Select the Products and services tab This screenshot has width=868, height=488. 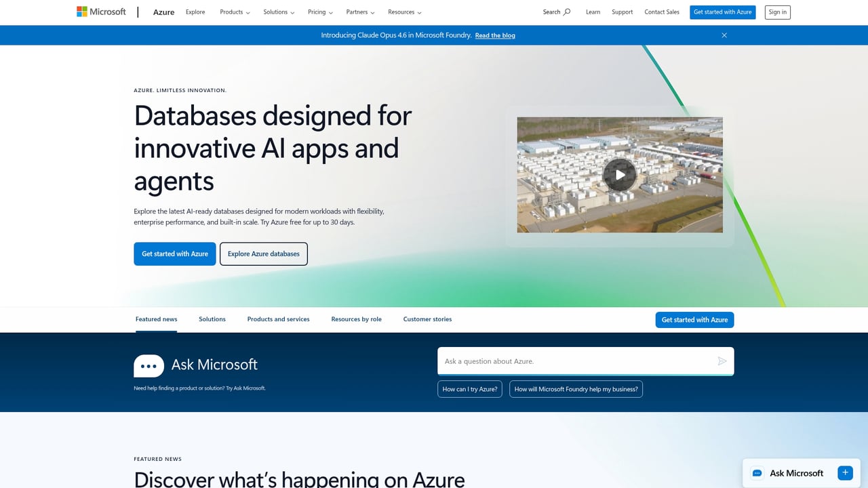[278, 319]
